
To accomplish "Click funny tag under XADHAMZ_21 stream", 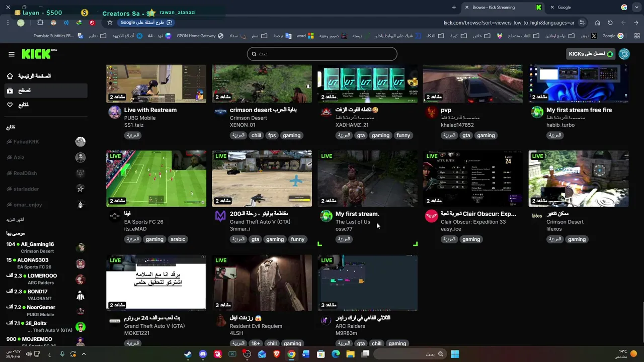I will coord(404,135).
